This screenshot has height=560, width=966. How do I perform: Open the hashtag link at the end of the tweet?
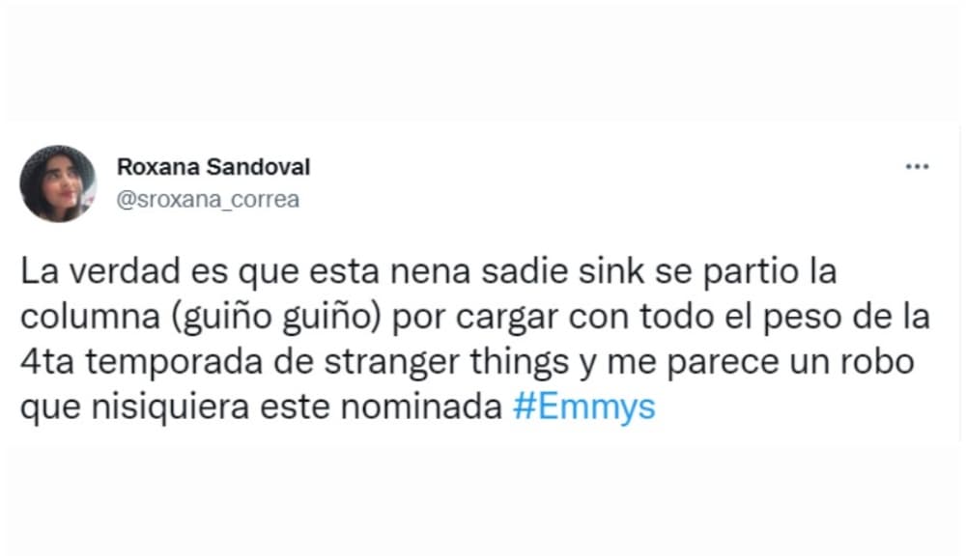point(584,406)
